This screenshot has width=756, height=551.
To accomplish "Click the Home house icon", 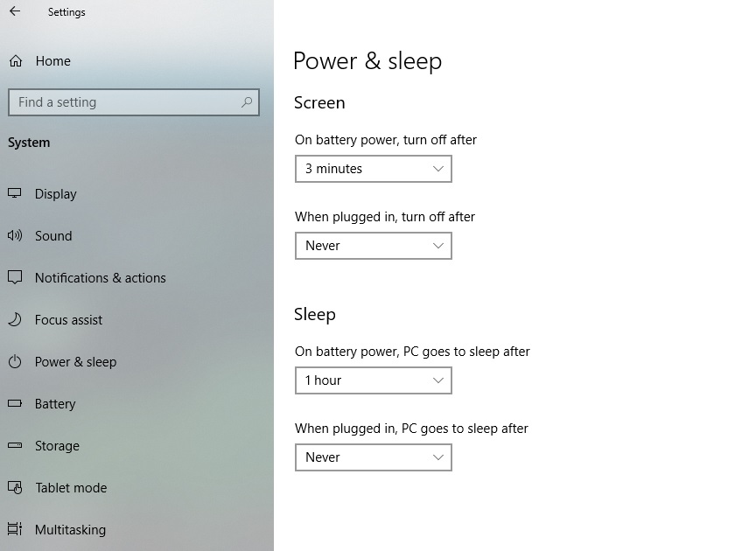I will (x=16, y=61).
